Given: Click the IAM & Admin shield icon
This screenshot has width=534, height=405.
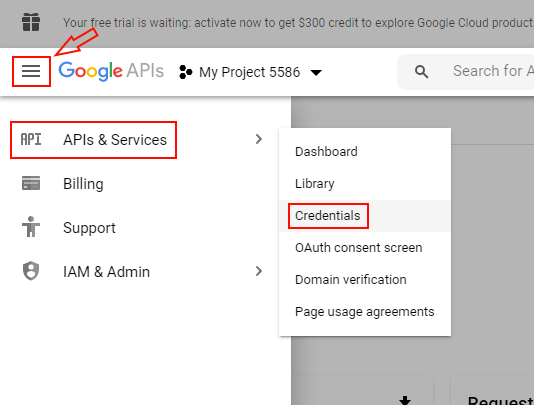Looking at the screenshot, I should (31, 271).
